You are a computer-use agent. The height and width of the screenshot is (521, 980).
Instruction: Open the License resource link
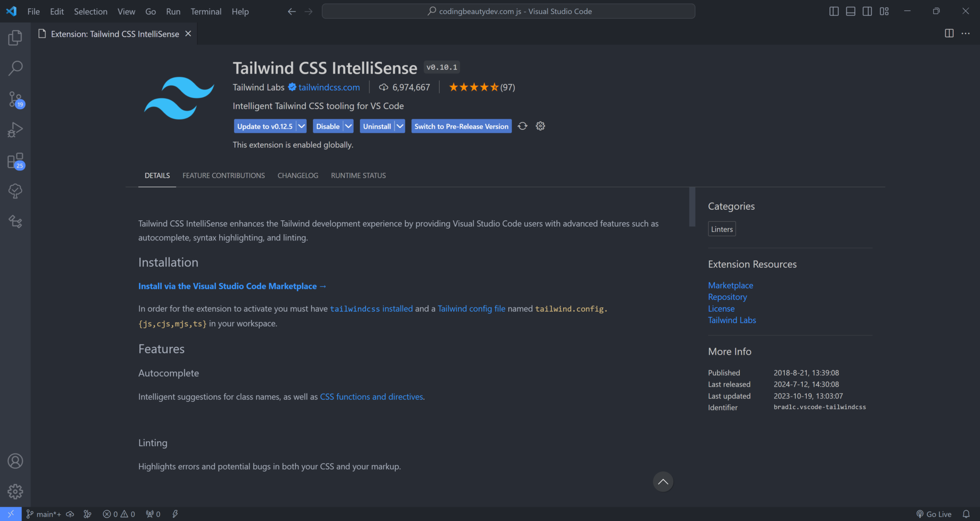pos(721,309)
